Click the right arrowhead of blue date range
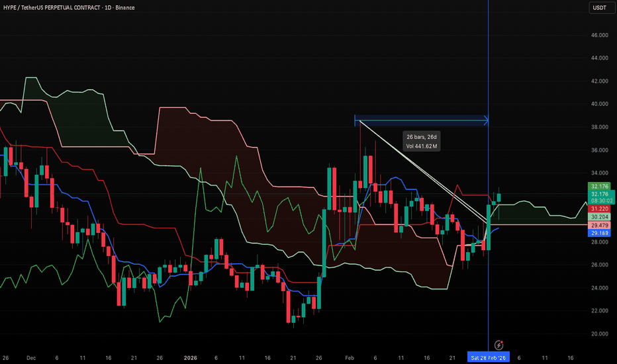This screenshot has height=364, width=617. 486,120
